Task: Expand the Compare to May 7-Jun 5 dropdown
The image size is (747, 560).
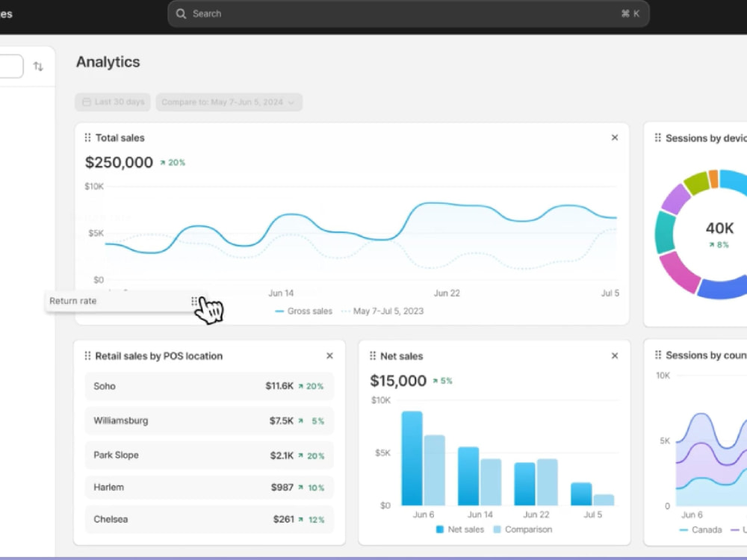Action: [x=229, y=102]
